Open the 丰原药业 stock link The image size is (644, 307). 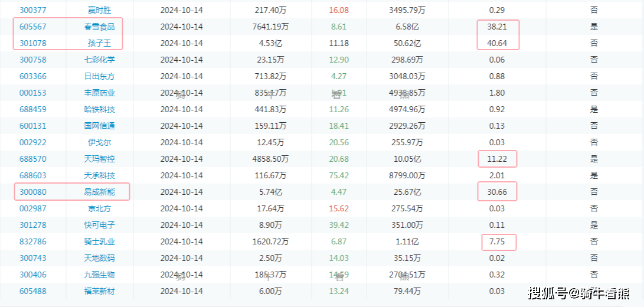click(99, 93)
